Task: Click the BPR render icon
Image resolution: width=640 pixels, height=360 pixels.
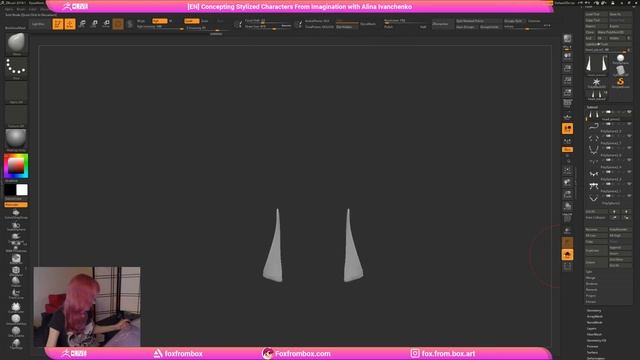Action: pyautogui.click(x=567, y=39)
